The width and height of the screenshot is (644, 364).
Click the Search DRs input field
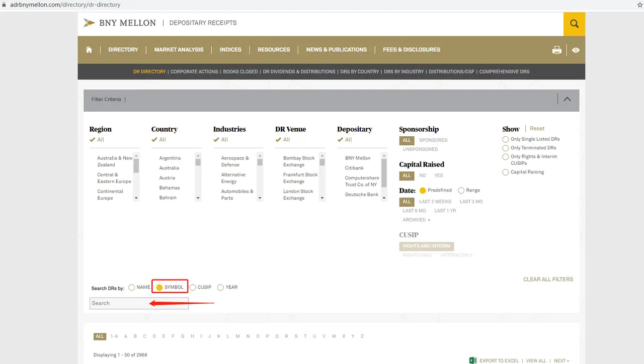[x=139, y=303]
